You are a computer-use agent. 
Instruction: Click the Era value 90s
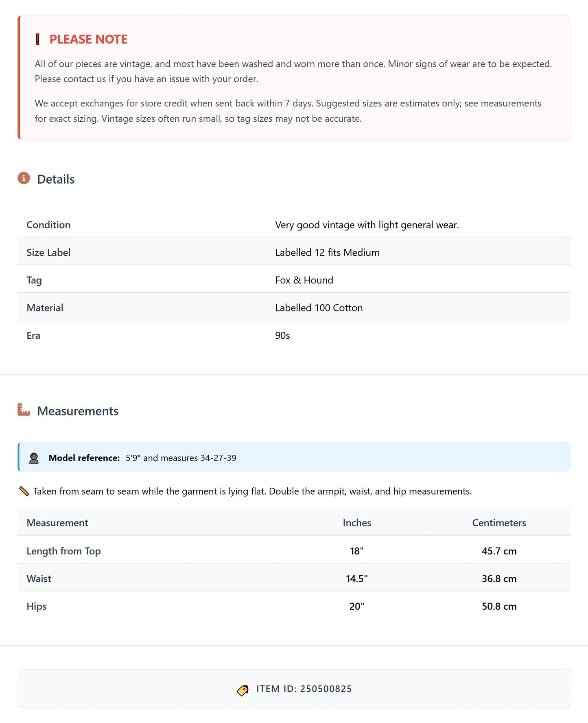(x=282, y=335)
